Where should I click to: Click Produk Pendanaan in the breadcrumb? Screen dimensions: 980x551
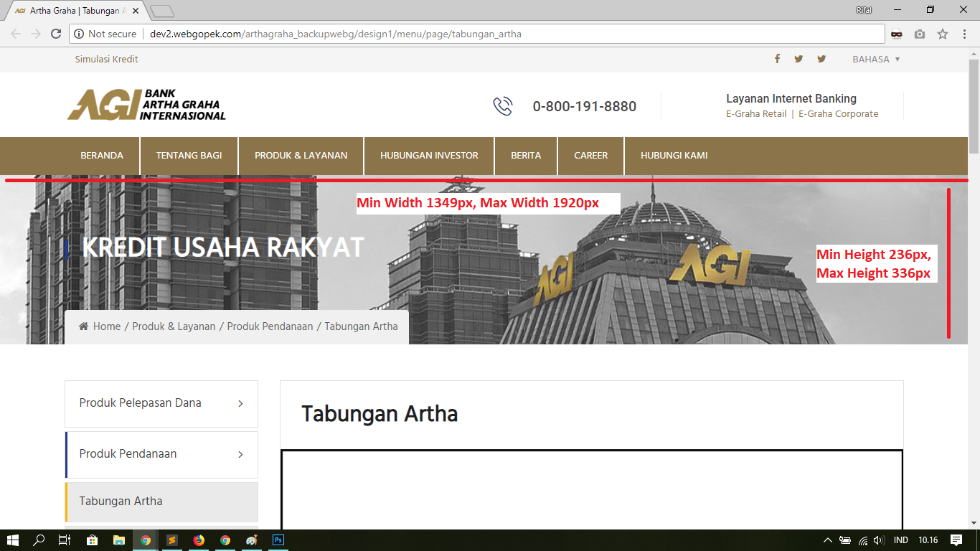270,326
